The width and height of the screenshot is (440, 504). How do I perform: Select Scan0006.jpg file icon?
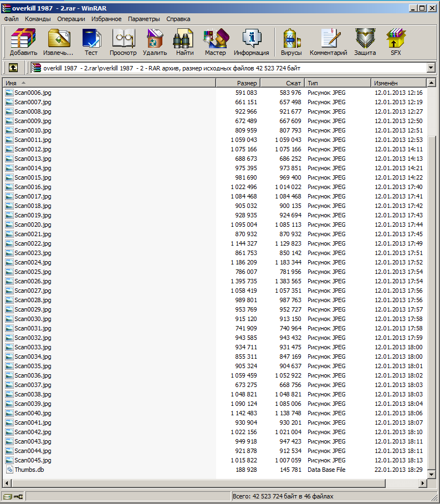pyautogui.click(x=9, y=93)
